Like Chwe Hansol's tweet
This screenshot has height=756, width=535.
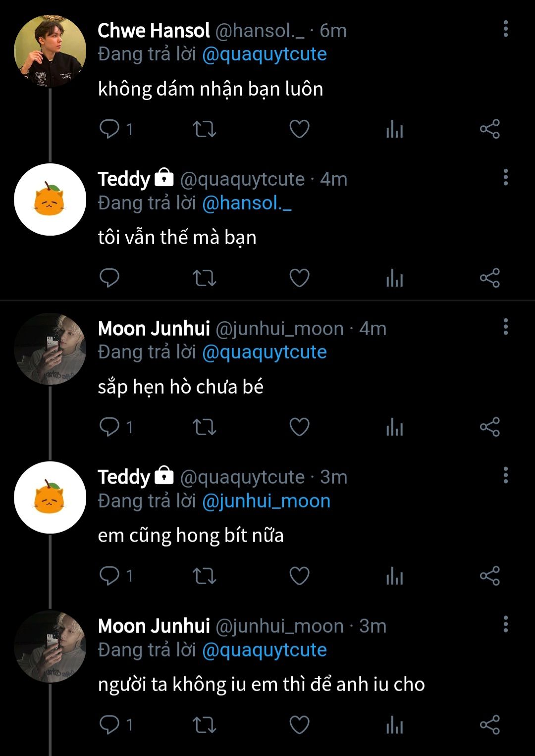point(299,129)
